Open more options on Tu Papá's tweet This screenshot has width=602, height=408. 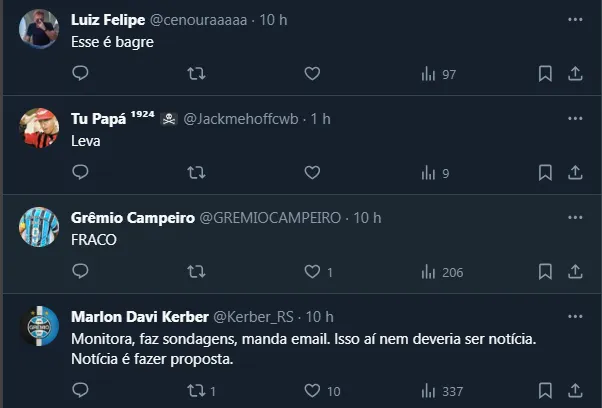tap(575, 119)
